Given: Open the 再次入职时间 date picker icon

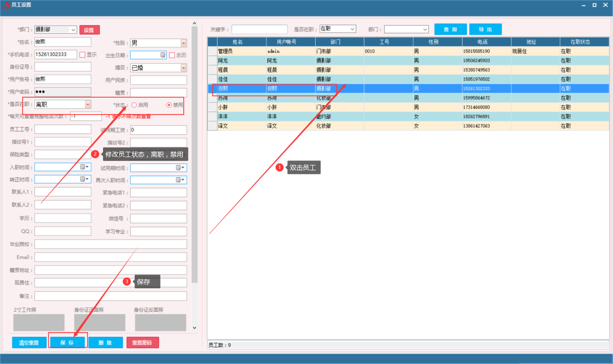Looking at the screenshot, I should [x=180, y=180].
